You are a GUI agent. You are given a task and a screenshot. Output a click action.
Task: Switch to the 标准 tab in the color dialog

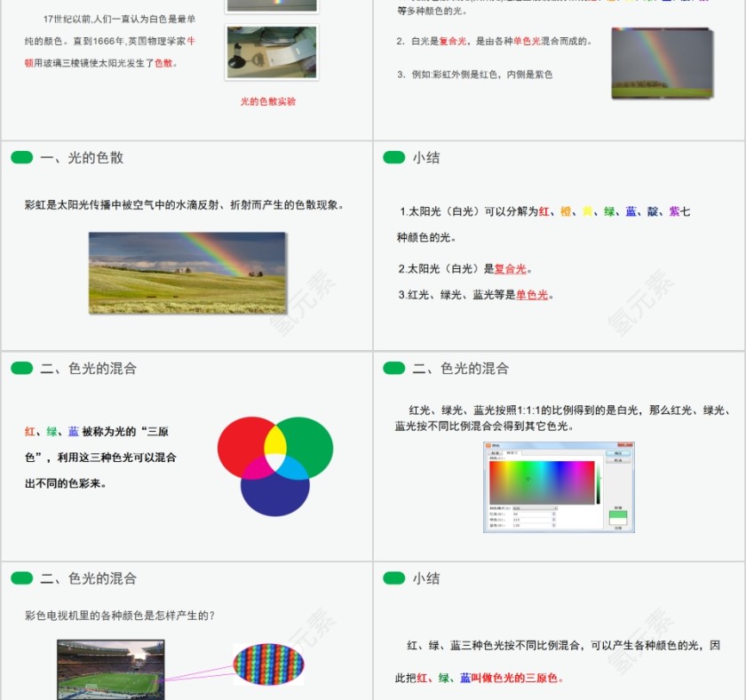496,451
